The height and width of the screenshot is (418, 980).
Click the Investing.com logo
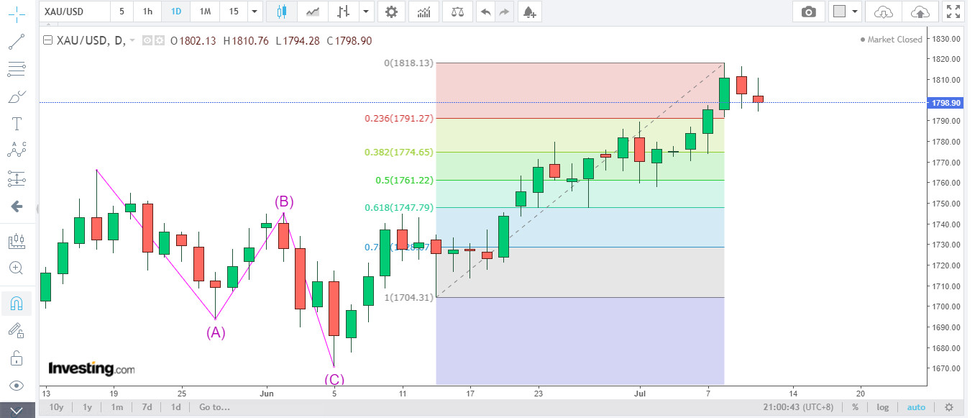point(91,368)
